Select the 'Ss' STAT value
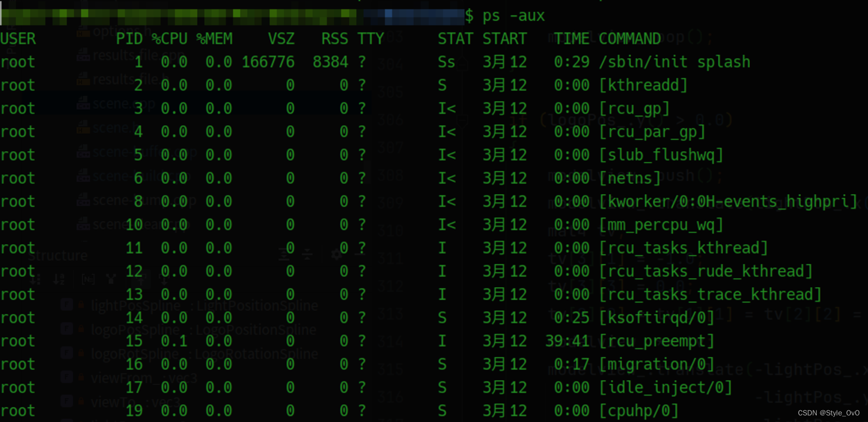868x422 pixels. tap(446, 62)
